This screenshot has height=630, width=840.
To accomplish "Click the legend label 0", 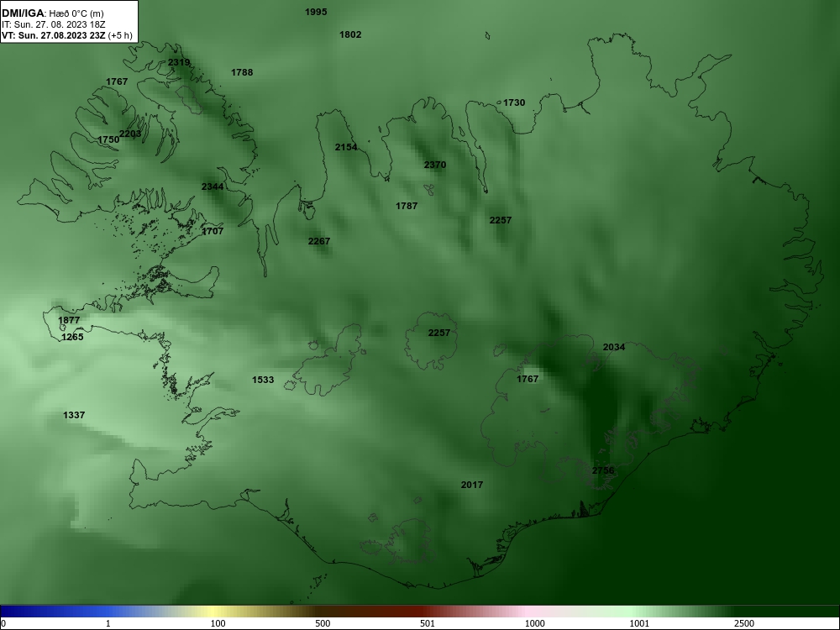I will (3, 623).
